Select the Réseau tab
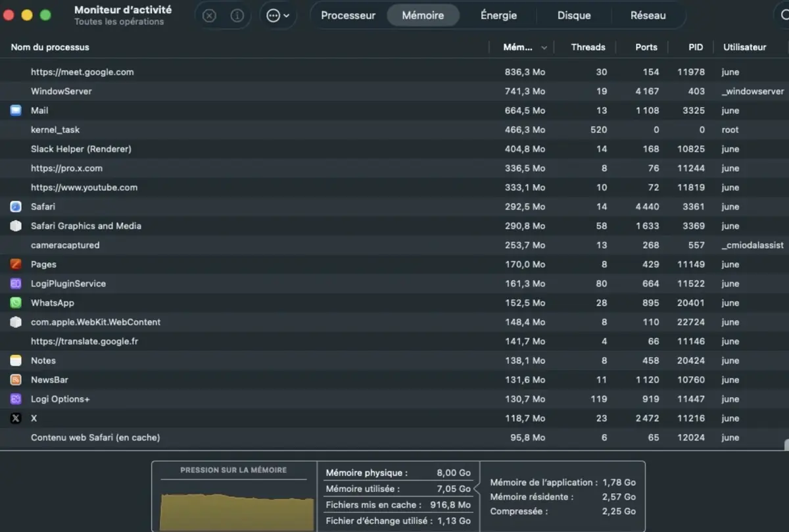789x532 pixels. click(648, 16)
